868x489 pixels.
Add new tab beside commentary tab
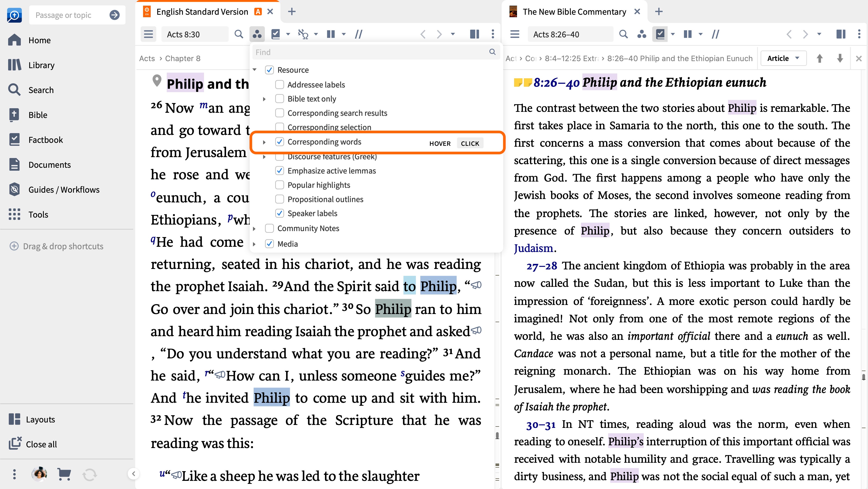pyautogui.click(x=658, y=12)
